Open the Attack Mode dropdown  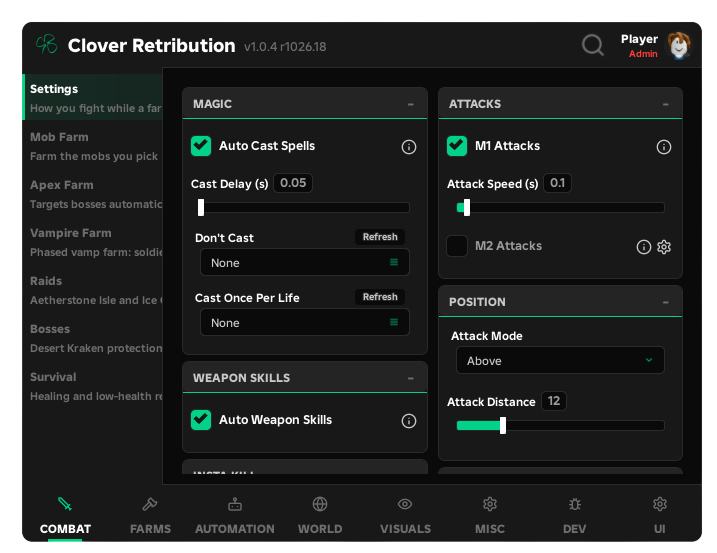click(x=560, y=360)
